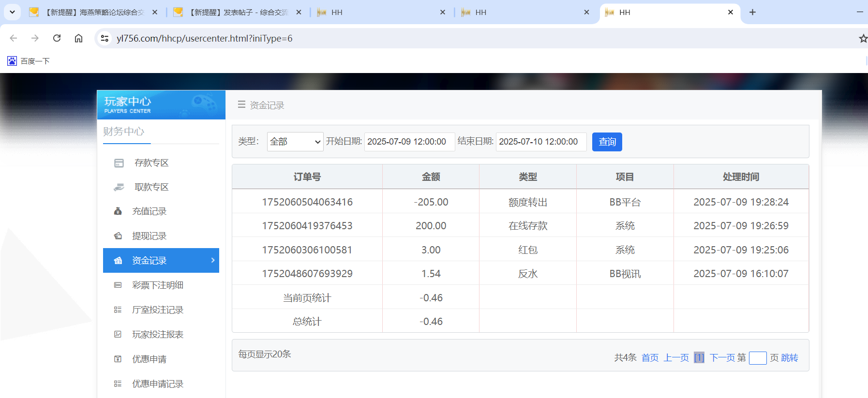The height and width of the screenshot is (398, 868).
Task: Click the 优惠申请 icon in sidebar
Action: (118, 359)
